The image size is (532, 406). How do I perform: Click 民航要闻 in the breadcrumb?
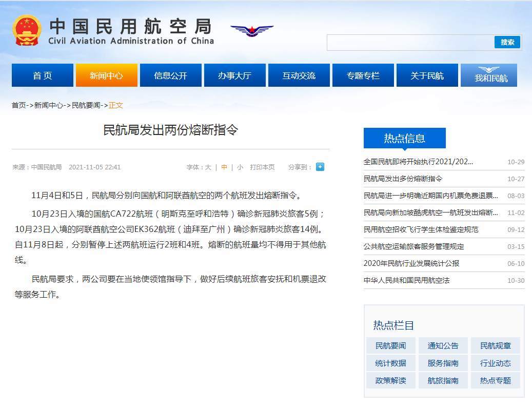click(x=86, y=105)
